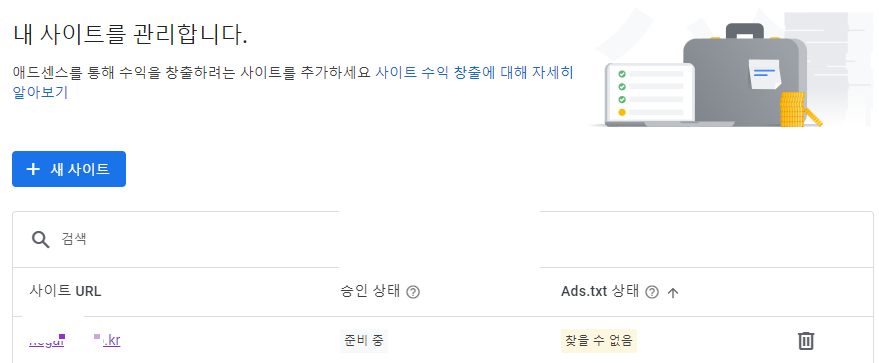Click the briefcase illustration

tap(744, 73)
